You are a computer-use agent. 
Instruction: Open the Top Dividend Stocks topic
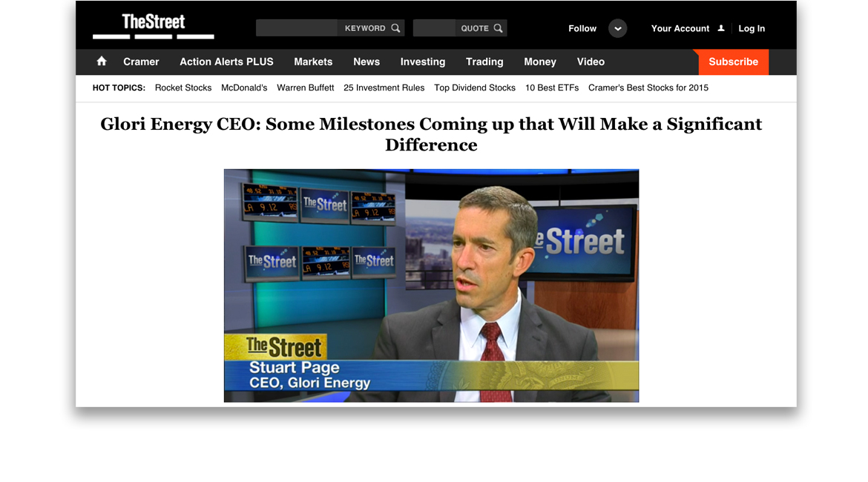[x=475, y=88]
